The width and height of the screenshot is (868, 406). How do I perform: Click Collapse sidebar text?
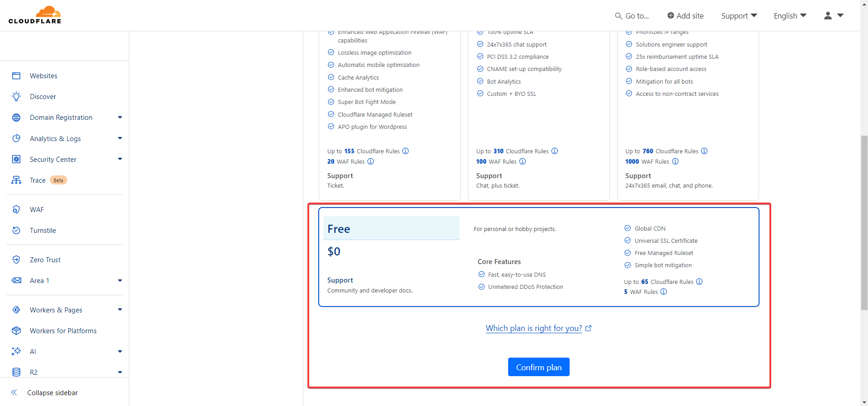pyautogui.click(x=52, y=392)
